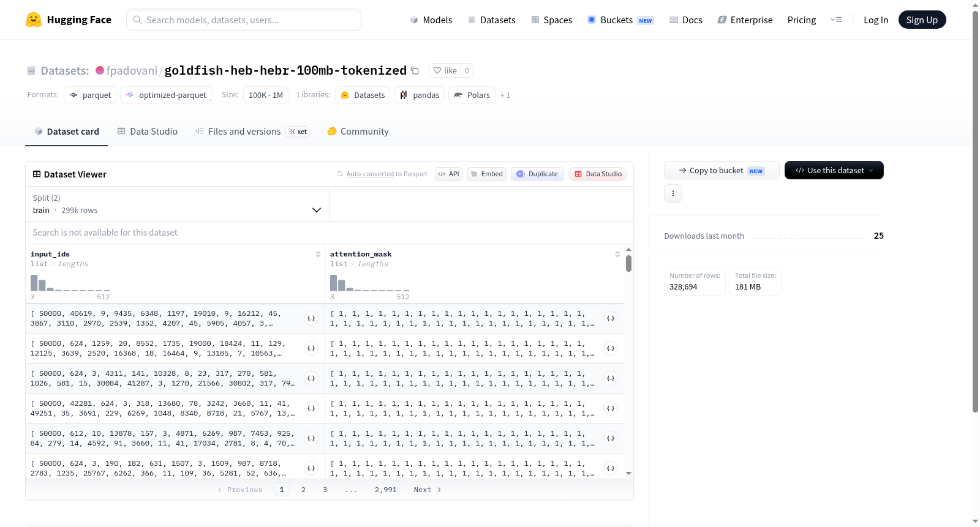Open Docs in the navigation
Viewport: 980px width, 527px height.
(686, 20)
